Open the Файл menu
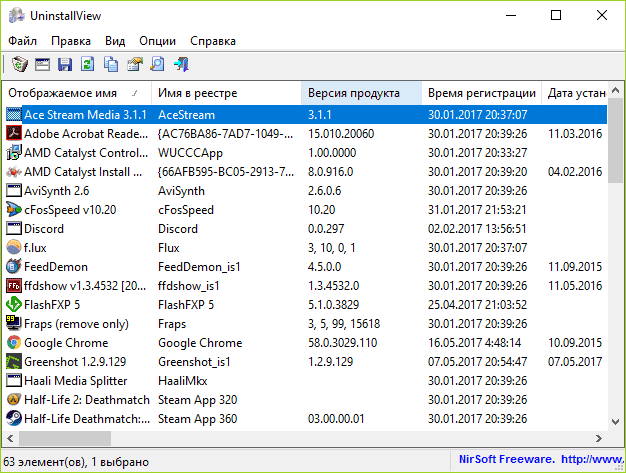The height and width of the screenshot is (473, 626). [22, 41]
